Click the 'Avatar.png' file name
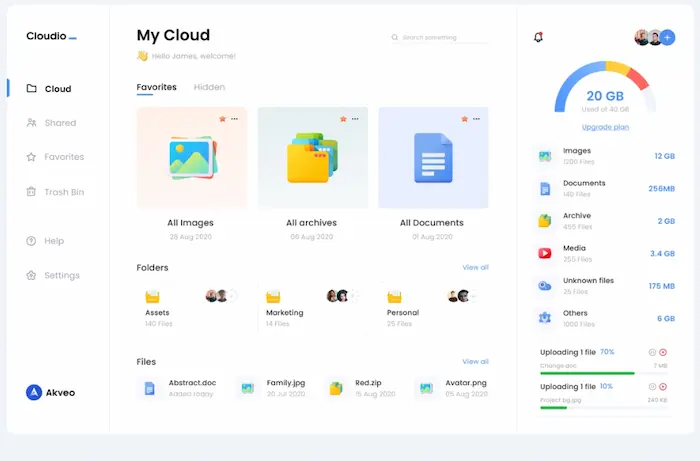This screenshot has height=461, width=700. pos(466,383)
